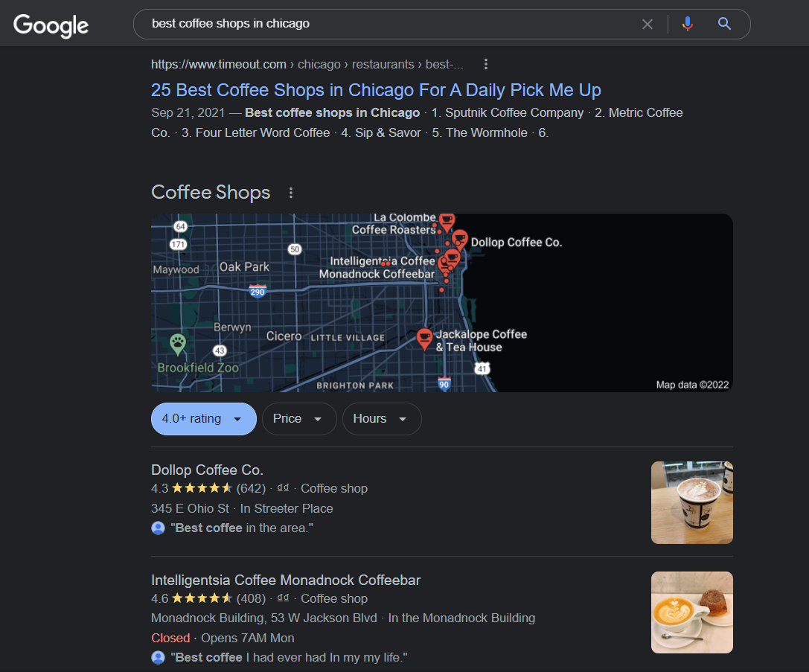The image size is (809, 672).
Task: Click the reviewer avatar beside "Best coffee in the area"
Action: [158, 528]
